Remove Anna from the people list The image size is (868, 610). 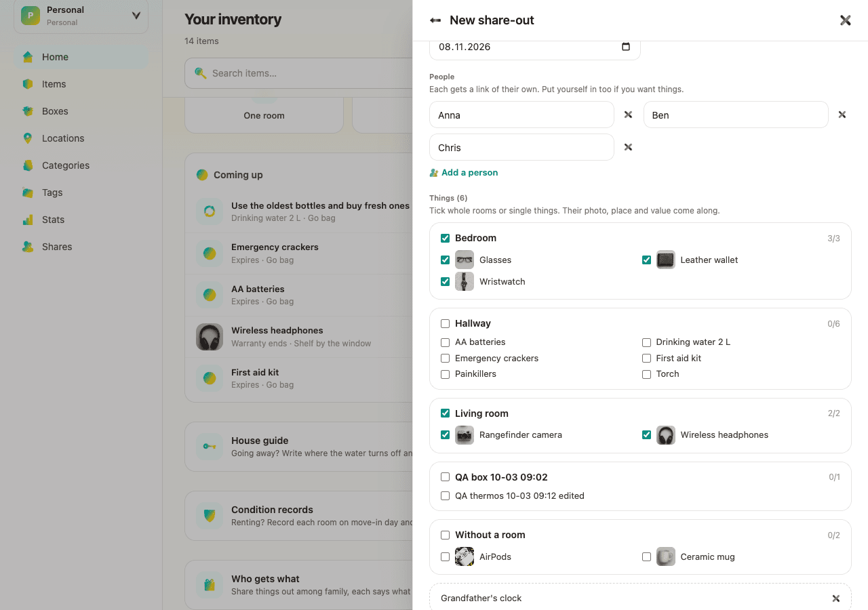coord(628,115)
